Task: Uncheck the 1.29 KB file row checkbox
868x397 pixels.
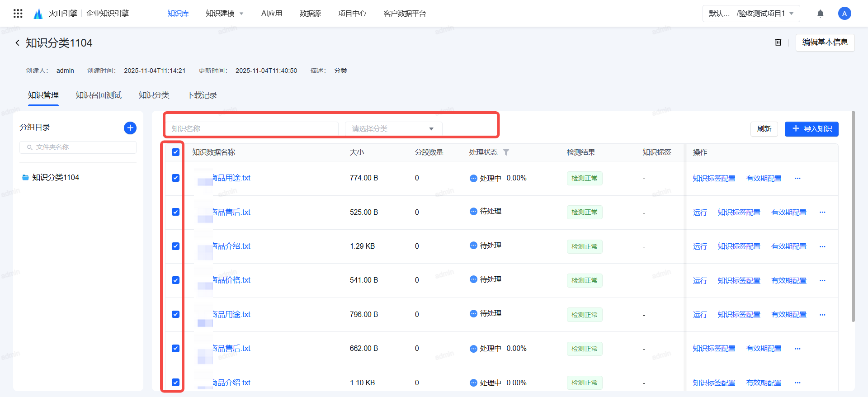Action: tap(175, 246)
